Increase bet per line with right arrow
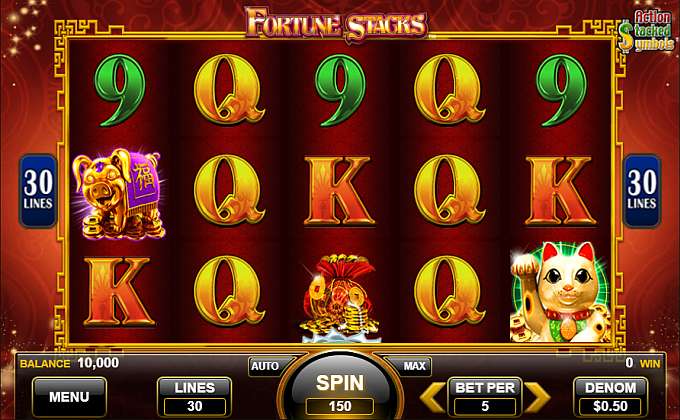The width and height of the screenshot is (680, 420). [x=537, y=397]
